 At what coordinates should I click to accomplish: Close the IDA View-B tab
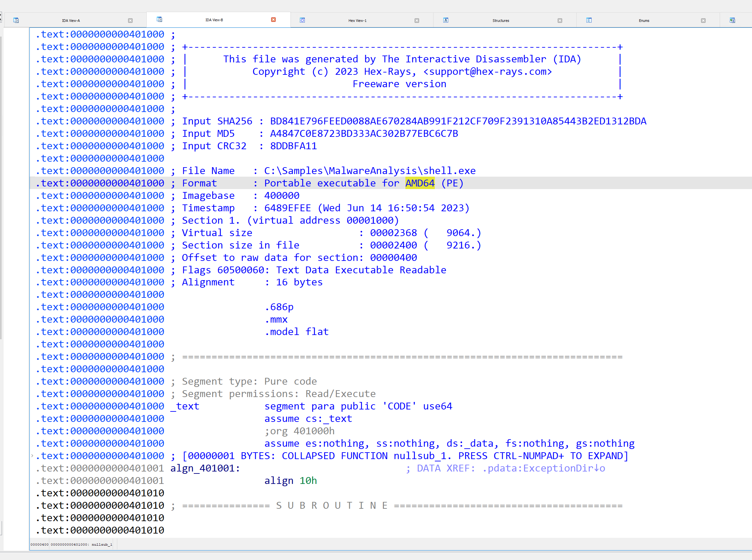(x=273, y=20)
